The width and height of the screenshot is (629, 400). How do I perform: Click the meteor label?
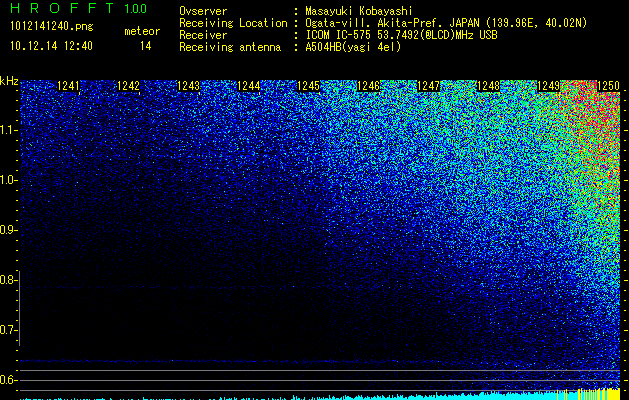tap(142, 31)
